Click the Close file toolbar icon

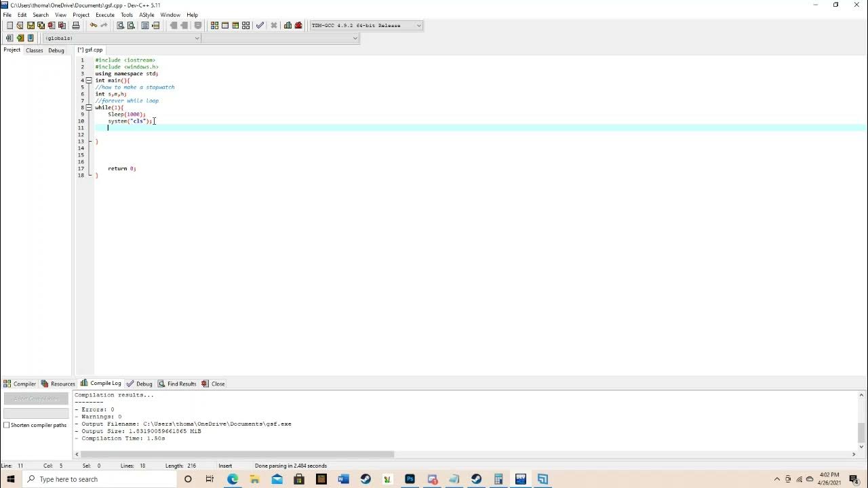click(51, 26)
